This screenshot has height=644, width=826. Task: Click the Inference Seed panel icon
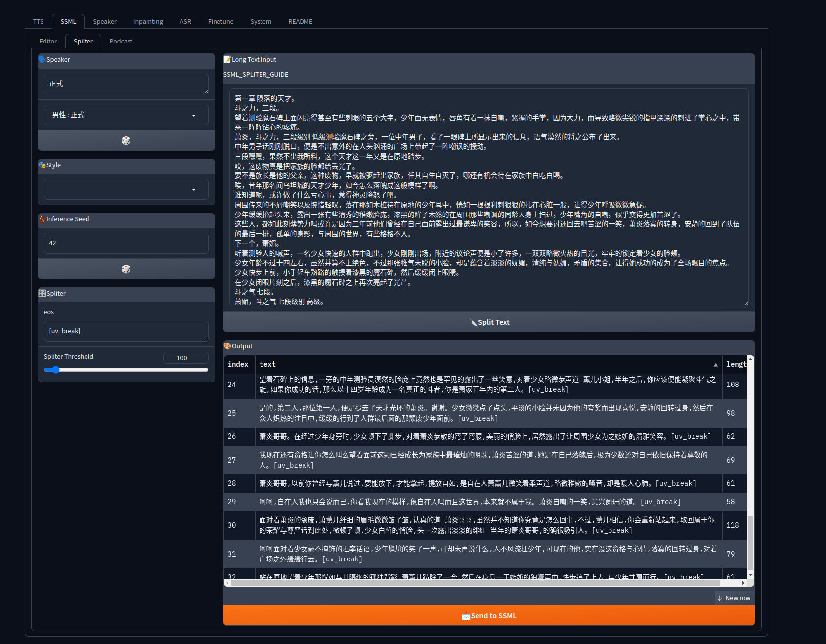(42, 219)
